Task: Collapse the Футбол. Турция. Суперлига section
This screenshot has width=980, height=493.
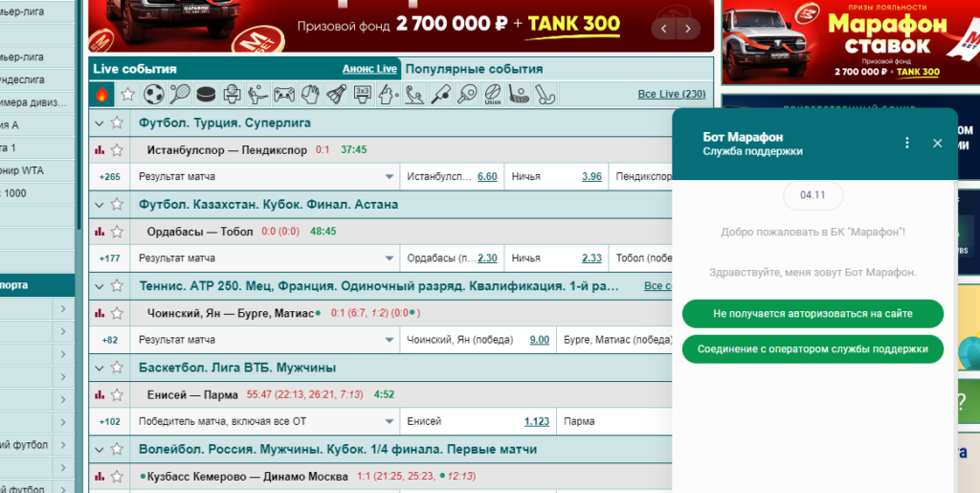Action: tap(99, 123)
